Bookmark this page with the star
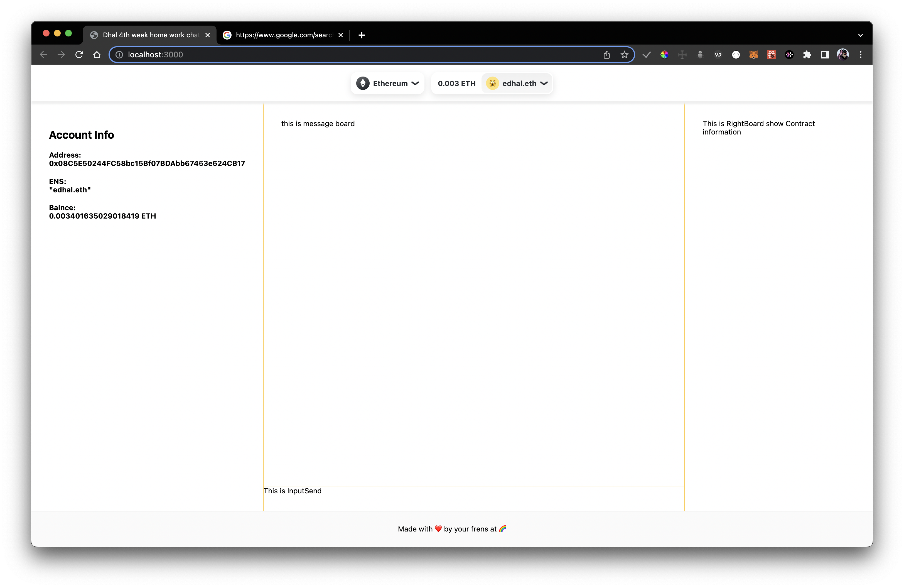The height and width of the screenshot is (588, 904). (x=625, y=55)
